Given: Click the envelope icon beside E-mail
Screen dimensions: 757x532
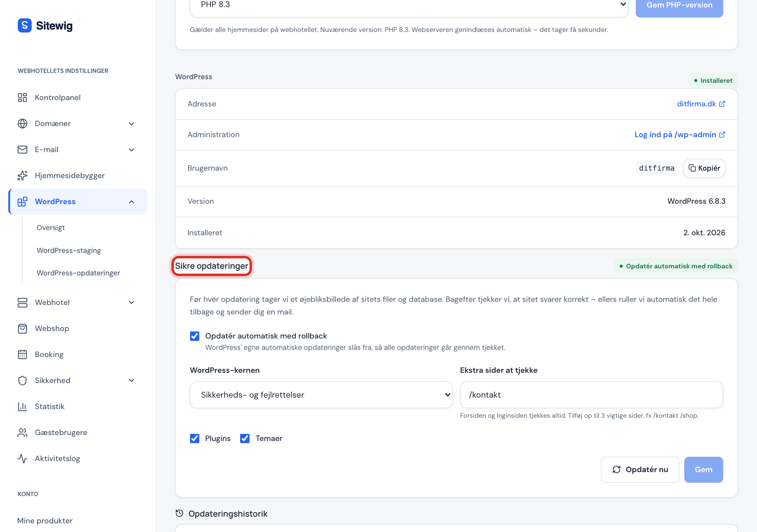Looking at the screenshot, I should point(22,149).
